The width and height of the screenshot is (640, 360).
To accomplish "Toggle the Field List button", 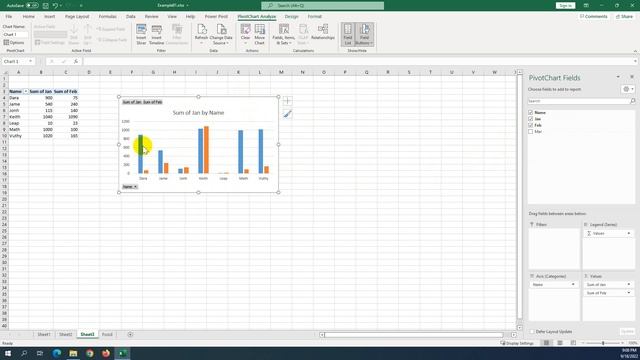I will click(x=348, y=34).
